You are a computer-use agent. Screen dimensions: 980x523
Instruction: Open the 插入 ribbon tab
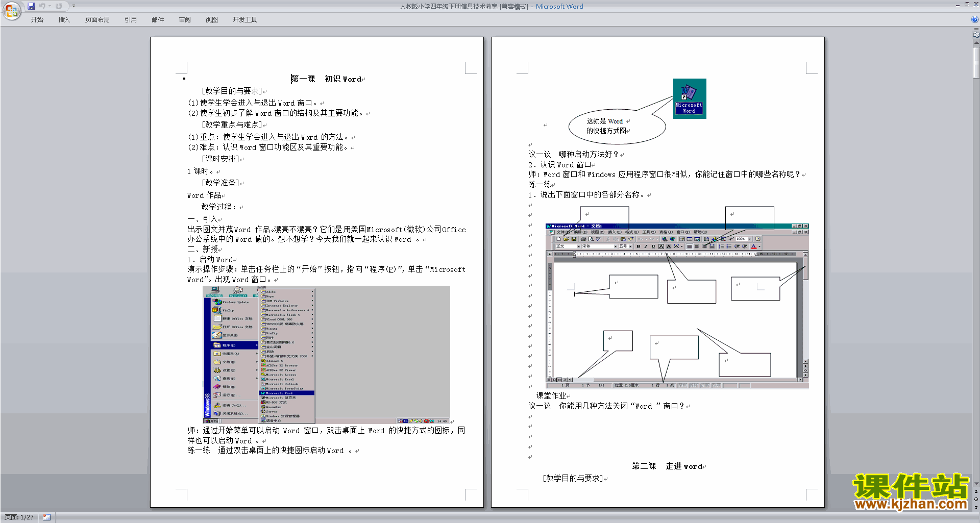tap(64, 20)
